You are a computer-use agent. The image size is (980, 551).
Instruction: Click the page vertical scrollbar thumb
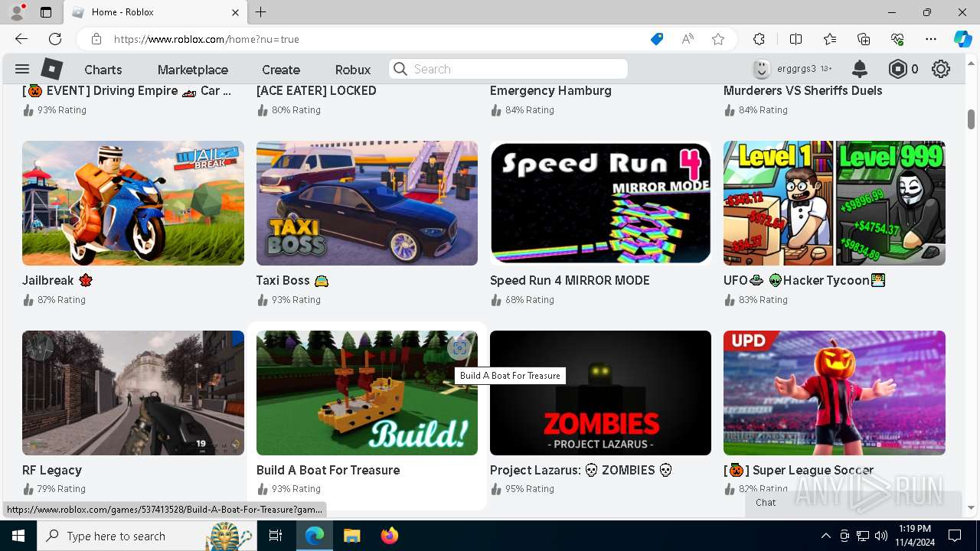[x=971, y=119]
